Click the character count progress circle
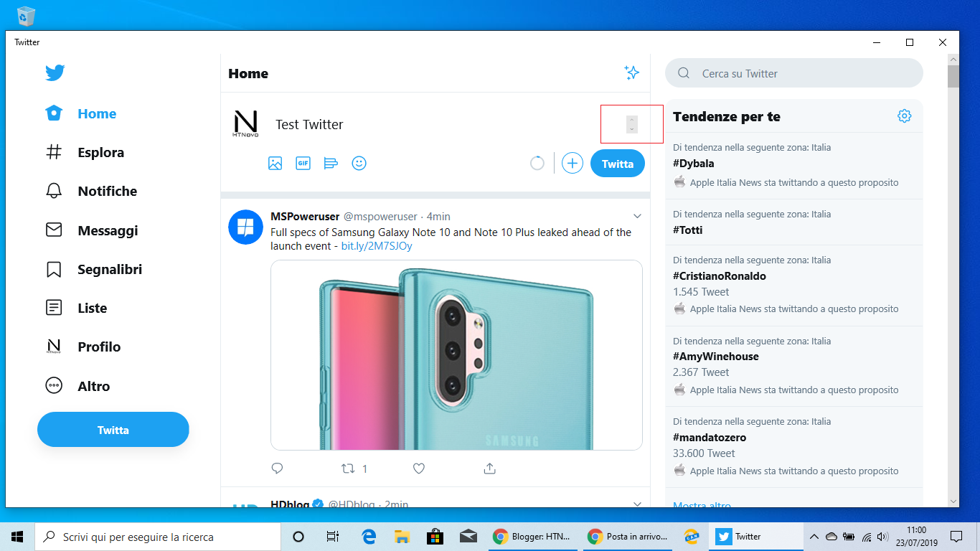The height and width of the screenshot is (551, 980). point(537,164)
